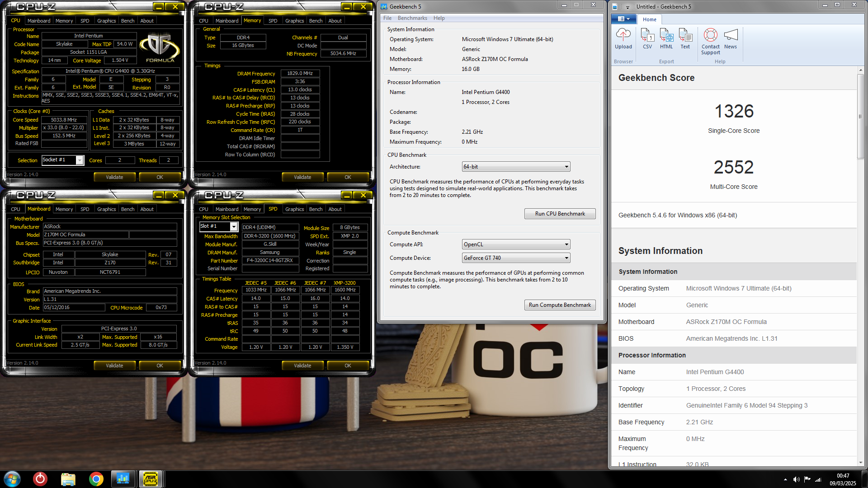Viewport: 868px width, 488px height.
Task: Click OK in the CPU-Z Mainboard window
Action: 160,366
